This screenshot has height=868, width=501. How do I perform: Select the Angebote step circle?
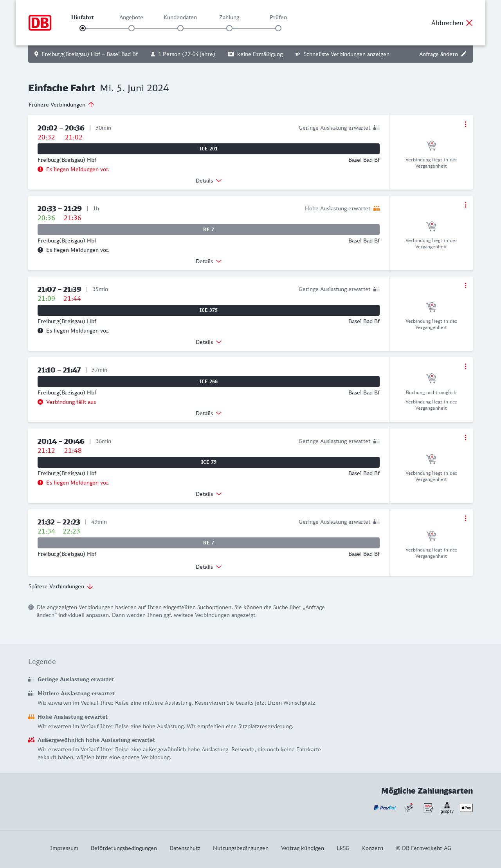(x=132, y=28)
